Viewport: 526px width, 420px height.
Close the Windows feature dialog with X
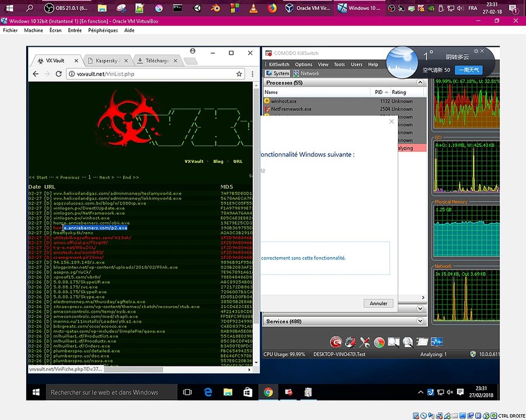[x=392, y=121]
